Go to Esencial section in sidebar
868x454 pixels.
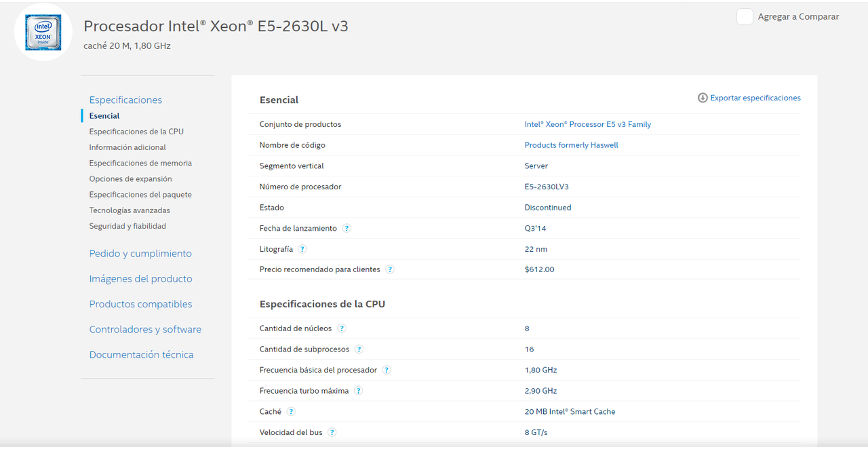coord(104,116)
